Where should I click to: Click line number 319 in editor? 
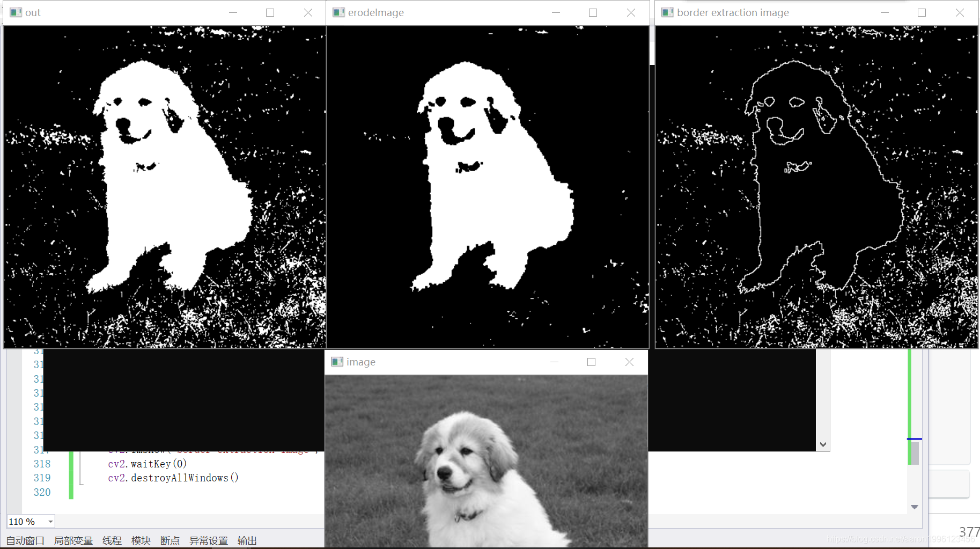pyautogui.click(x=42, y=478)
